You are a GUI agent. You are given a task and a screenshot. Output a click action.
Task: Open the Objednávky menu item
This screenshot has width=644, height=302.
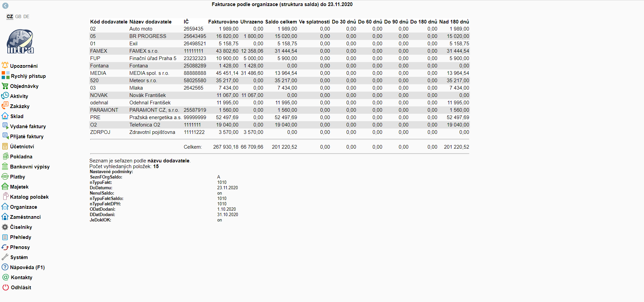[x=24, y=86]
